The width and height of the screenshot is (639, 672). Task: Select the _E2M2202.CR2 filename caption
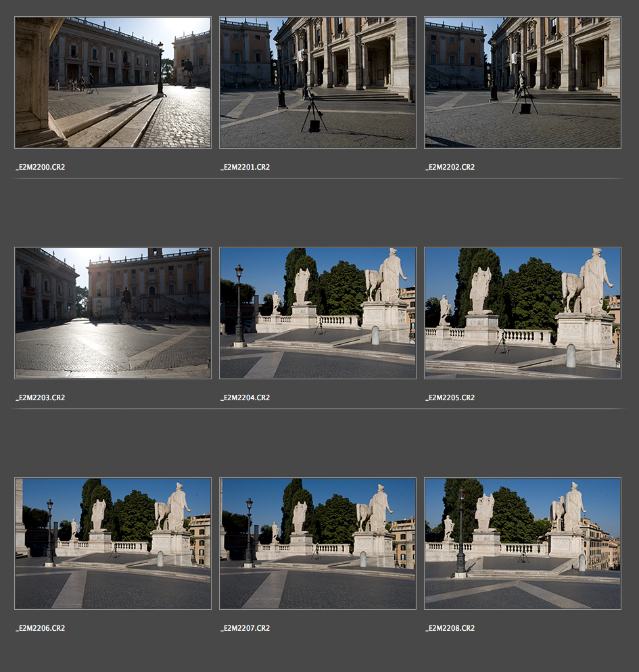click(450, 167)
